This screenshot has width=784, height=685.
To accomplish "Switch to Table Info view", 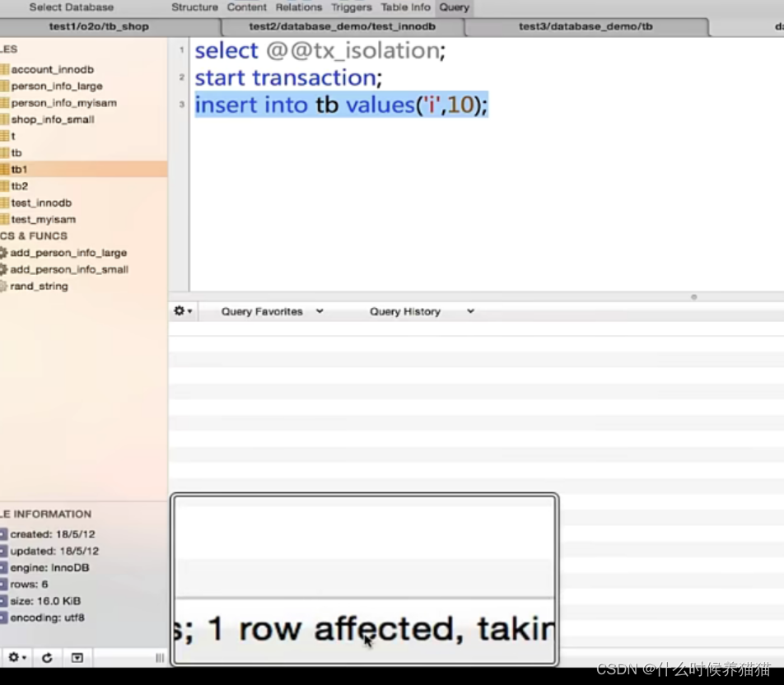I will click(x=405, y=7).
